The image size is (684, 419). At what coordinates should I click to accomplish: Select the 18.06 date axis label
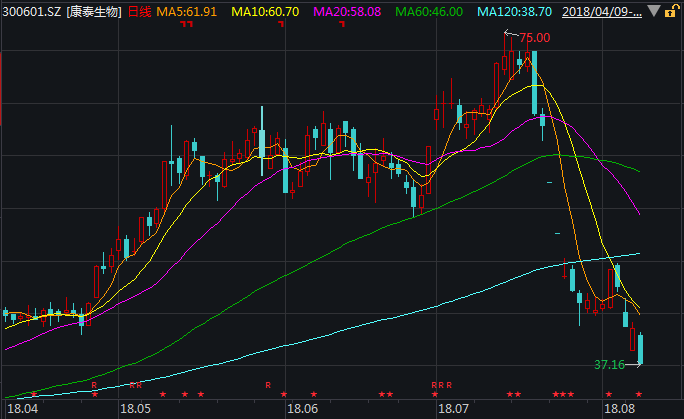coord(303,409)
